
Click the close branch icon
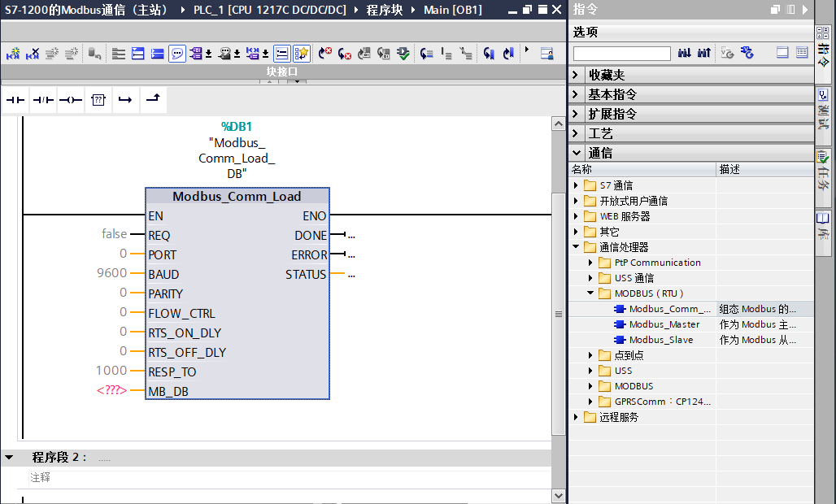(x=152, y=100)
